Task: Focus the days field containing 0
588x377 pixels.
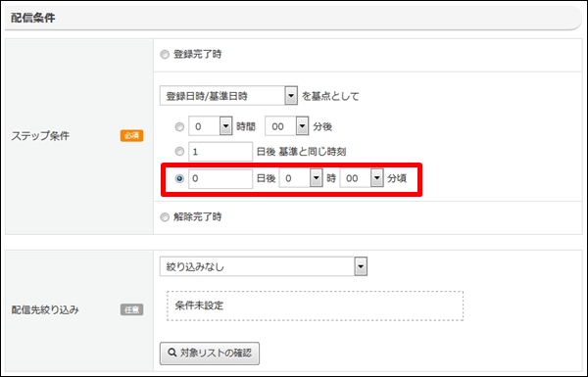Action: coord(220,179)
